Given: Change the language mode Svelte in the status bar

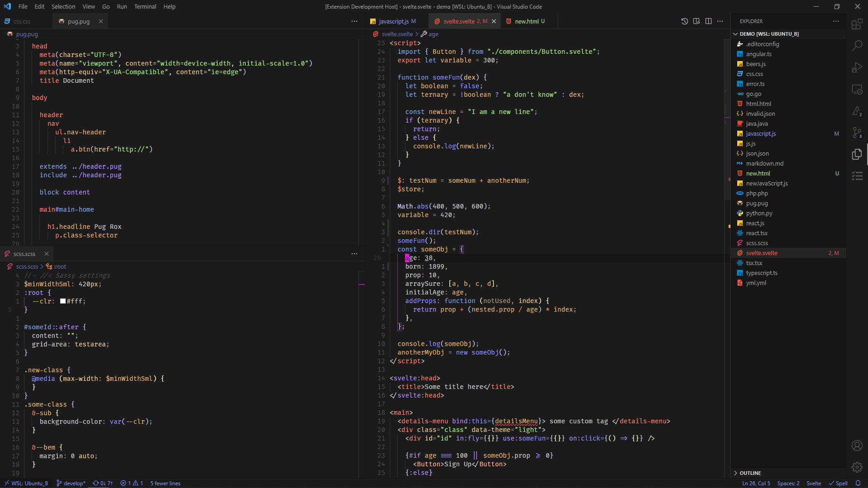Looking at the screenshot, I should 813,483.
